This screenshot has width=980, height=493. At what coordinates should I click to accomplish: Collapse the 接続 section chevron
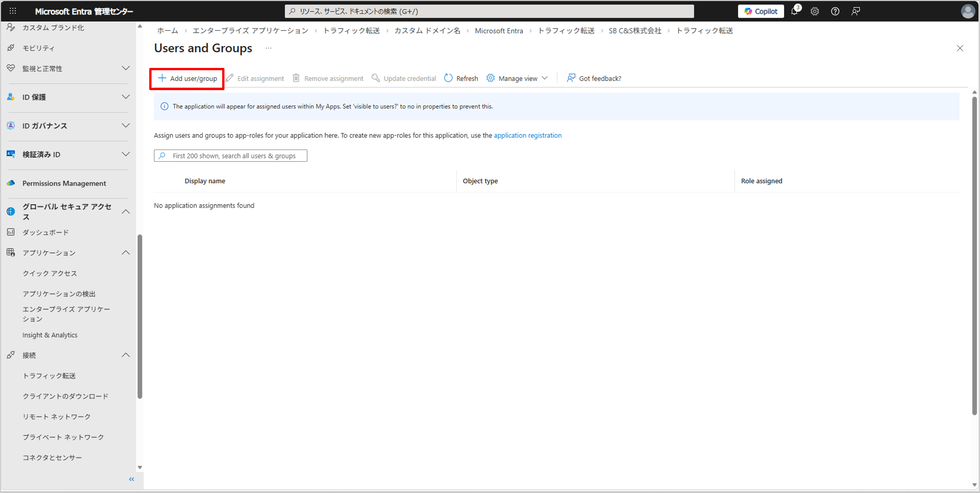point(125,355)
